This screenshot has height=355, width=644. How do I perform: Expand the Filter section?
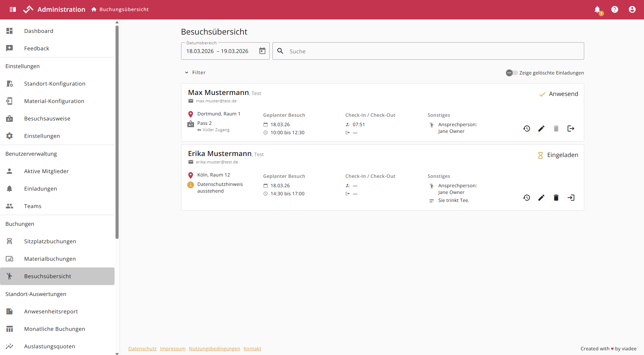[195, 72]
